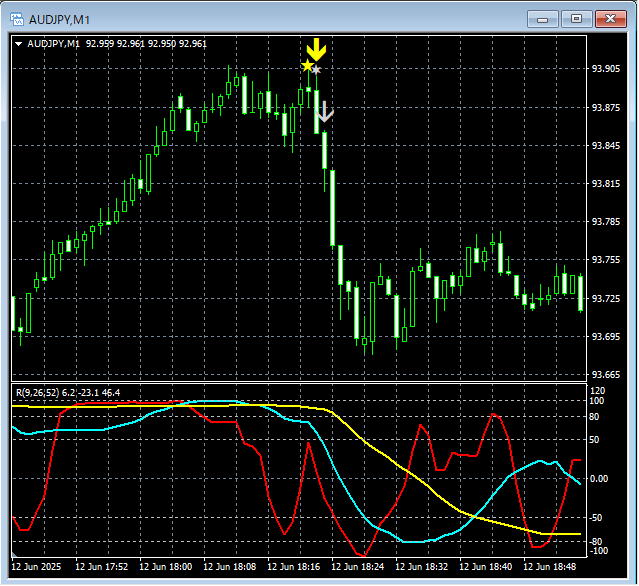Viewport: 639px width, 586px height.
Task: Click price level 93.875 on the scale
Action: (x=606, y=108)
